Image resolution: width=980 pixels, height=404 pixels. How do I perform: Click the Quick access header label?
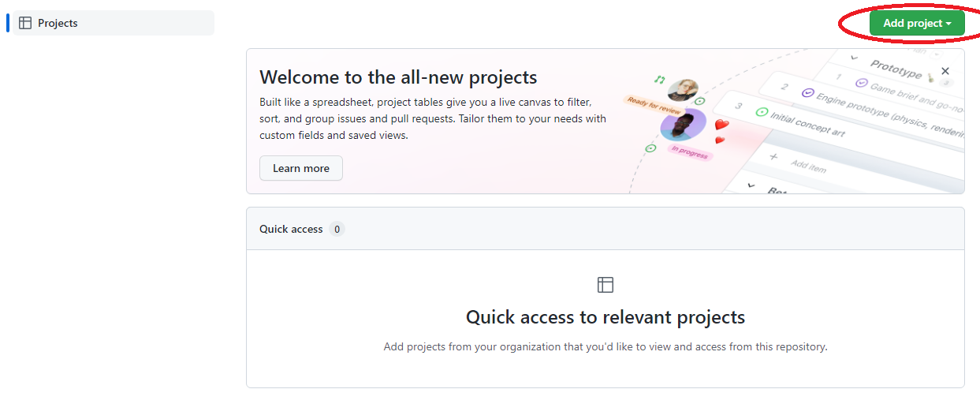[291, 229]
